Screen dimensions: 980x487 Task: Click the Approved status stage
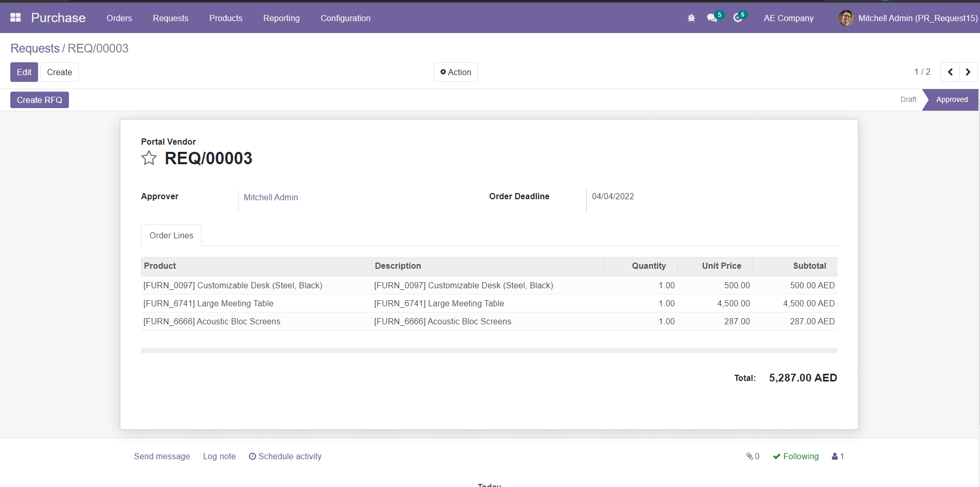coord(951,100)
